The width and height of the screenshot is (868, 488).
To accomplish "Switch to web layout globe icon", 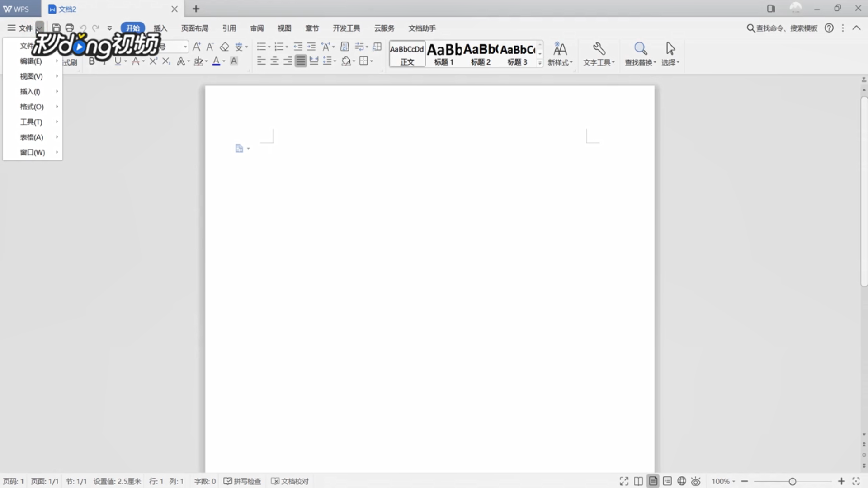I will click(x=682, y=481).
